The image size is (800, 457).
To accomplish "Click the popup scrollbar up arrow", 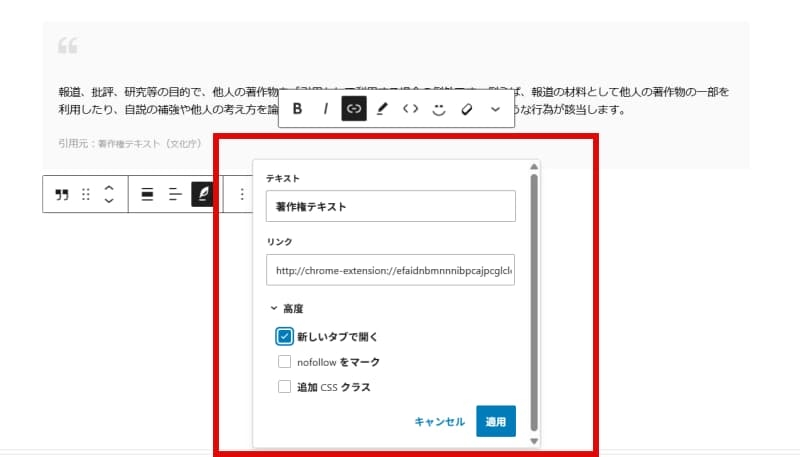I will [x=534, y=167].
